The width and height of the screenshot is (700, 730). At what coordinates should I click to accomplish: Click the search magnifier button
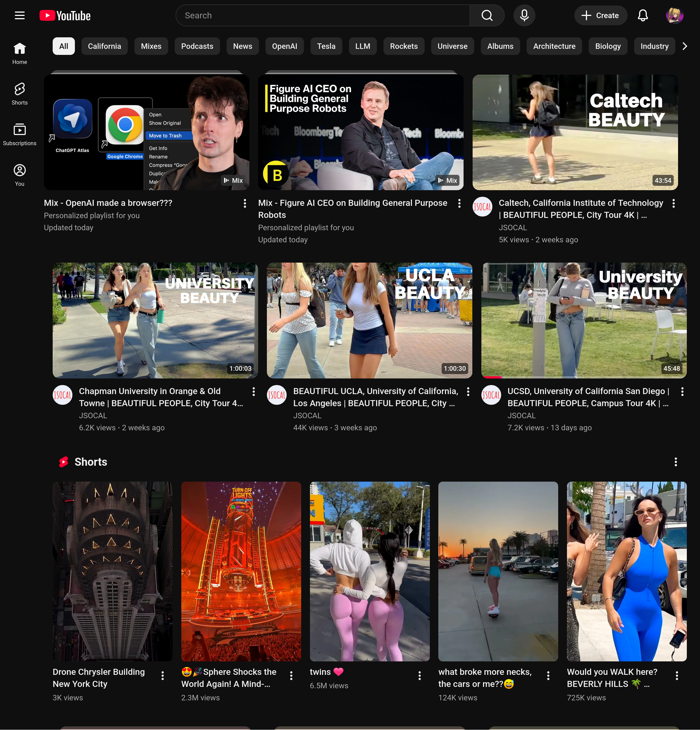click(487, 15)
